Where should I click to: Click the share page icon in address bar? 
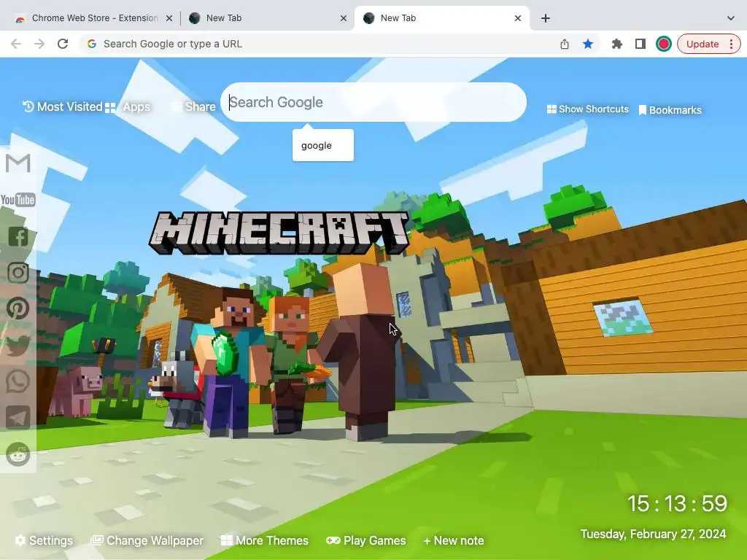[565, 44]
